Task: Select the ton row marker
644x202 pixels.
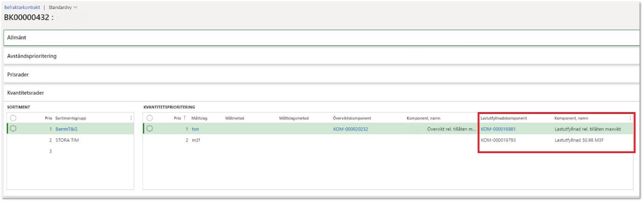Action: [x=149, y=129]
